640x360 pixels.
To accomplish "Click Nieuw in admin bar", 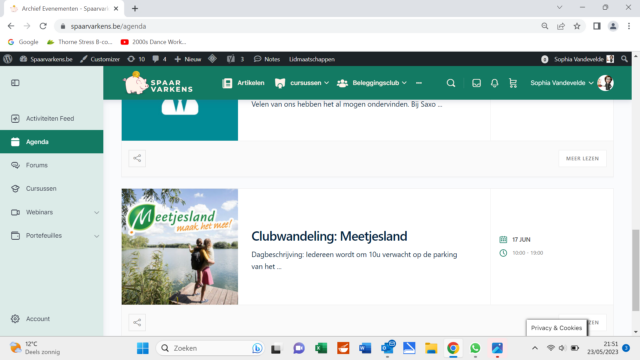I will [188, 59].
